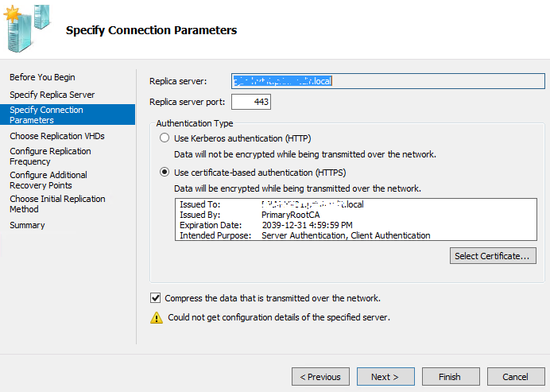Screen dimensions: 550x392
Task: Go to Configure Replication Frequency step
Action: click(x=50, y=156)
